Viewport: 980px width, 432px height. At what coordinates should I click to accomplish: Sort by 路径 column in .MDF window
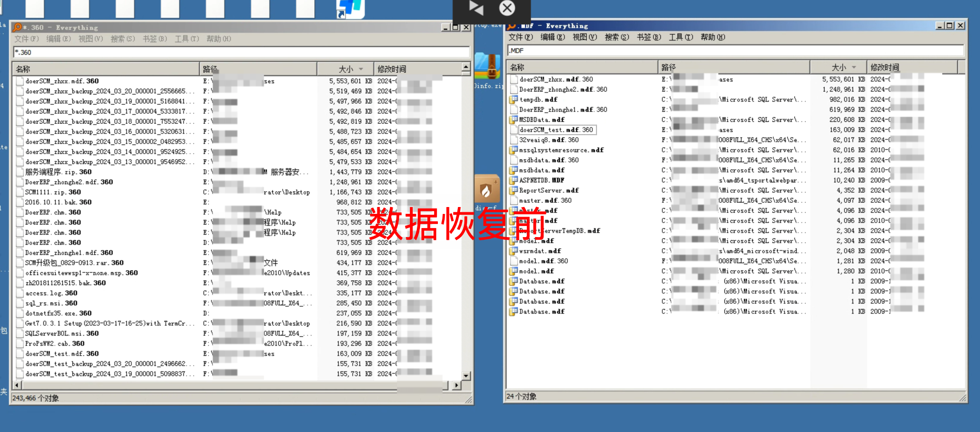point(734,67)
